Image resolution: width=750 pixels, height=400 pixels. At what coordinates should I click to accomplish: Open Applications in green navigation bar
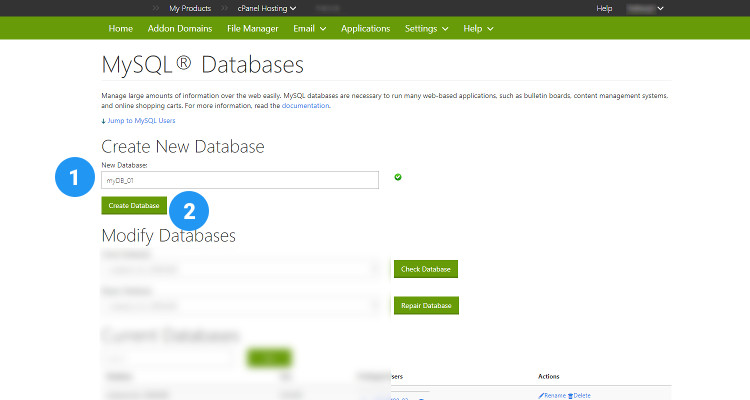(365, 29)
